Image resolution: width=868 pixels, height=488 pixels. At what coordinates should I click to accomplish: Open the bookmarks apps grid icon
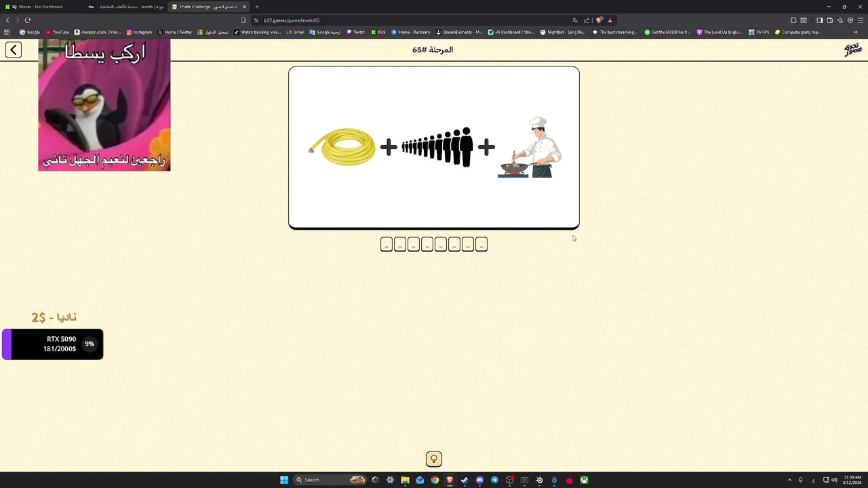pyautogui.click(x=7, y=32)
